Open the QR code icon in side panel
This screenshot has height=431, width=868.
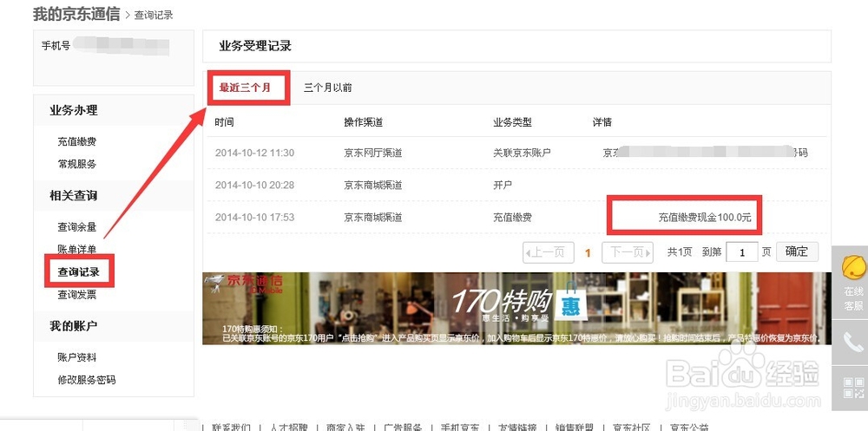[853, 388]
